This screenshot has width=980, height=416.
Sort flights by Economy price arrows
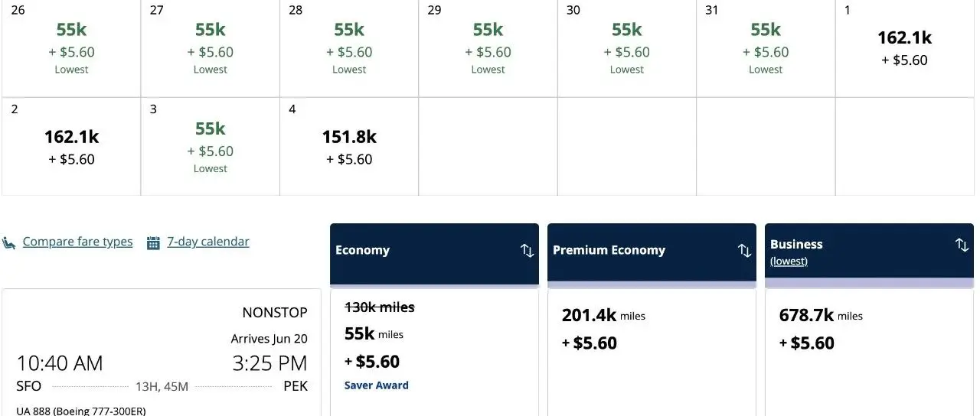click(x=527, y=251)
